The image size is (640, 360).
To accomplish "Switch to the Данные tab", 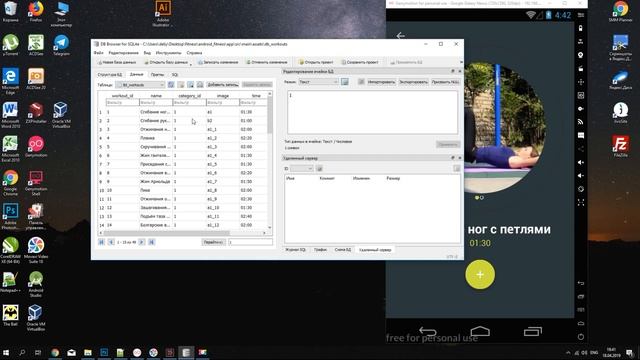I will [136, 75].
